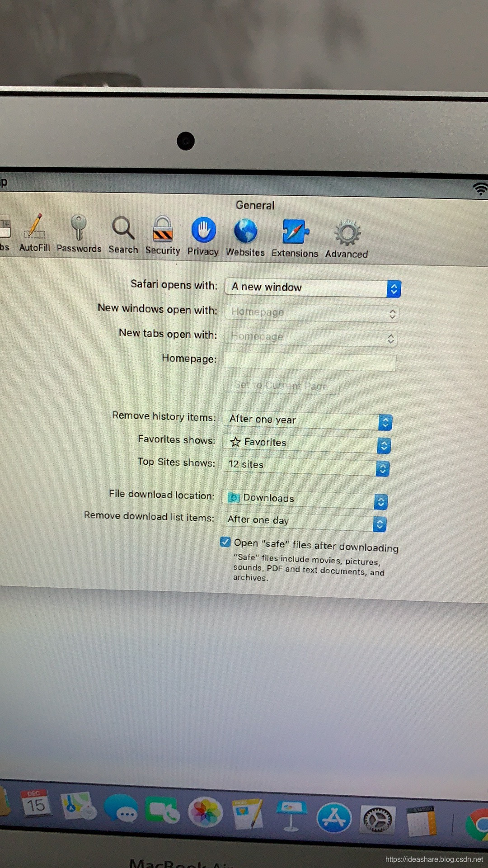Click the 'File download location:' label
The image size is (488, 868).
pos(162,495)
